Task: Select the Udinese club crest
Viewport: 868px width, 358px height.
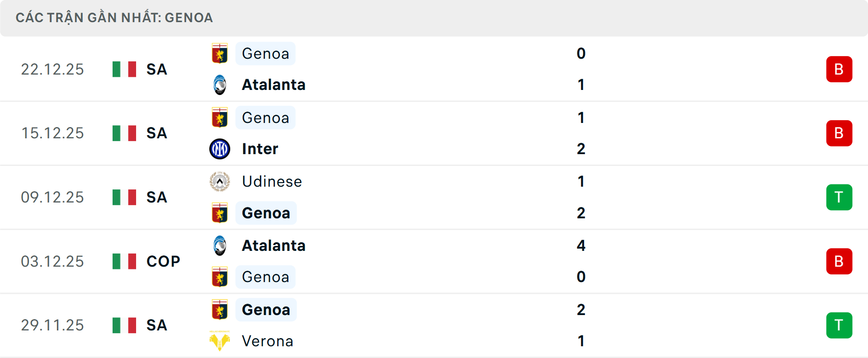Action: click(x=220, y=182)
